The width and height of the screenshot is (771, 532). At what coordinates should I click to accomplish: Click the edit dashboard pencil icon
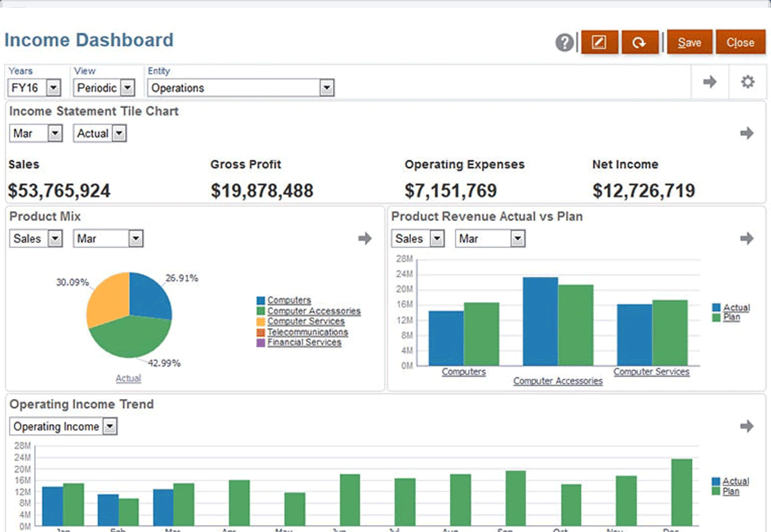click(x=599, y=42)
